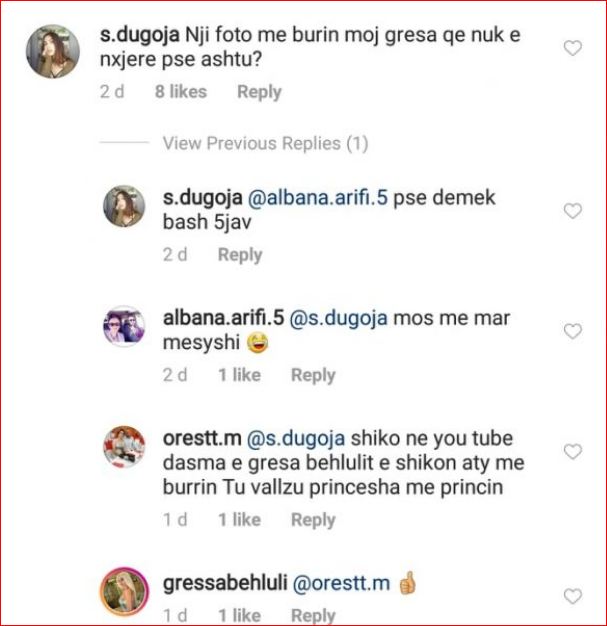Open s.dugoja's profile picture on the top comment

tap(53, 51)
